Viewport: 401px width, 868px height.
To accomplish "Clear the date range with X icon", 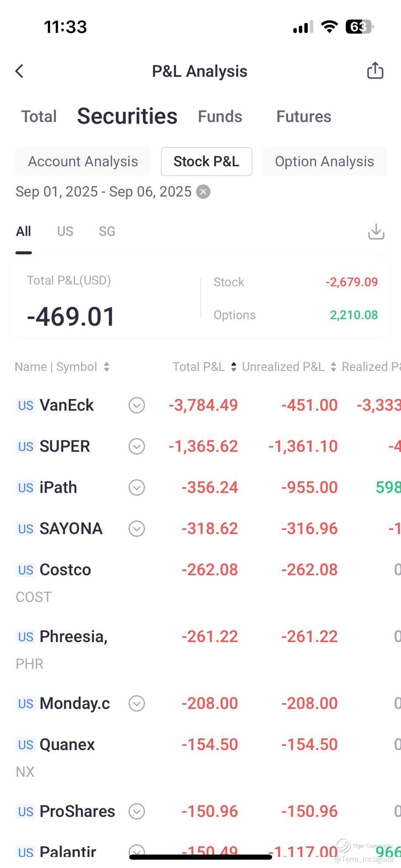I will [203, 192].
